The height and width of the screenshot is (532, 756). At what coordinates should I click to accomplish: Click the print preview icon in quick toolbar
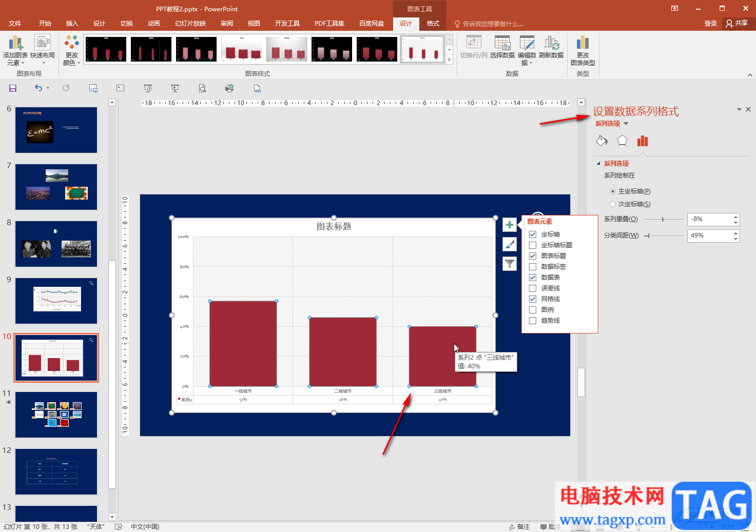pyautogui.click(x=202, y=88)
